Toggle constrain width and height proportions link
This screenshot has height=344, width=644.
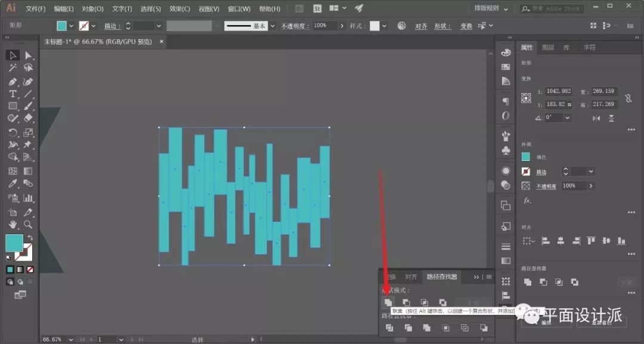click(628, 98)
